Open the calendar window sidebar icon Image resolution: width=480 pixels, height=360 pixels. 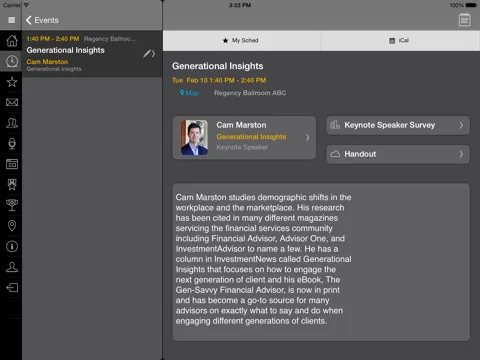(x=12, y=164)
